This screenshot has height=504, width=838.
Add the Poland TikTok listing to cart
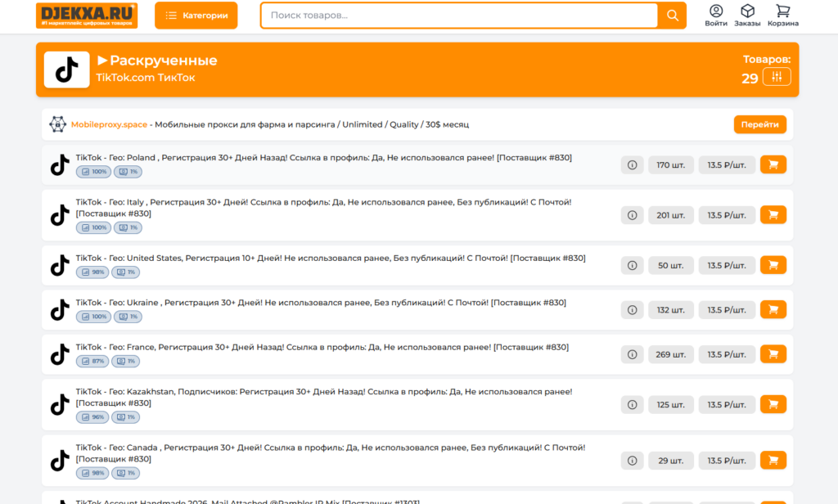coord(773,164)
